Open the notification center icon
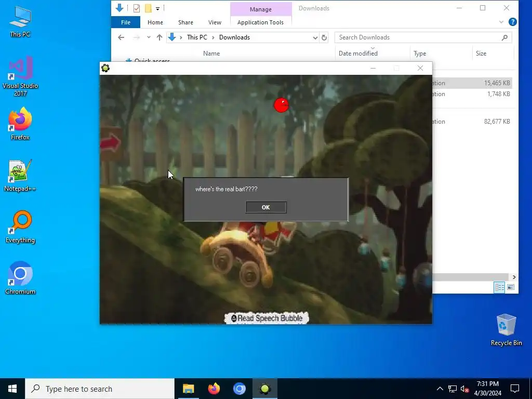This screenshot has height=399, width=532. click(x=515, y=389)
